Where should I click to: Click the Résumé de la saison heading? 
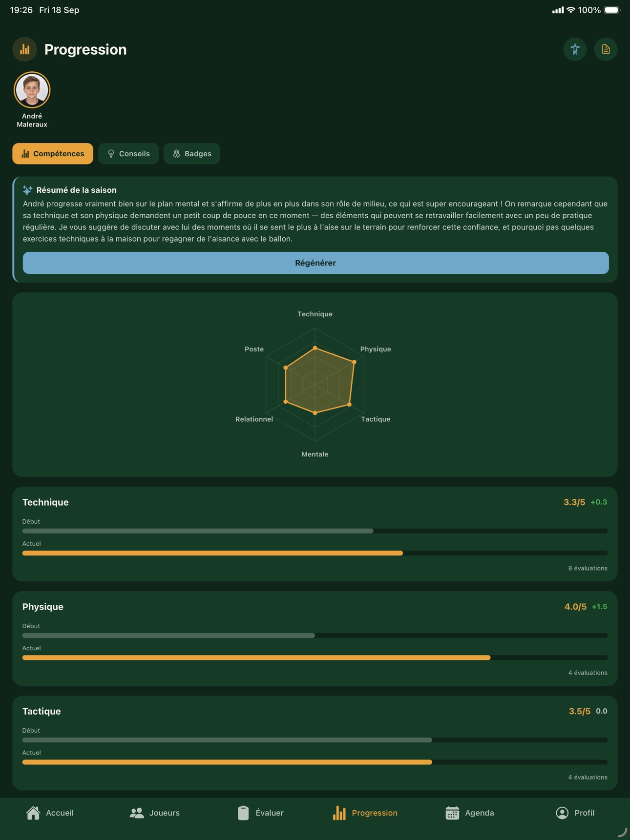click(x=77, y=190)
